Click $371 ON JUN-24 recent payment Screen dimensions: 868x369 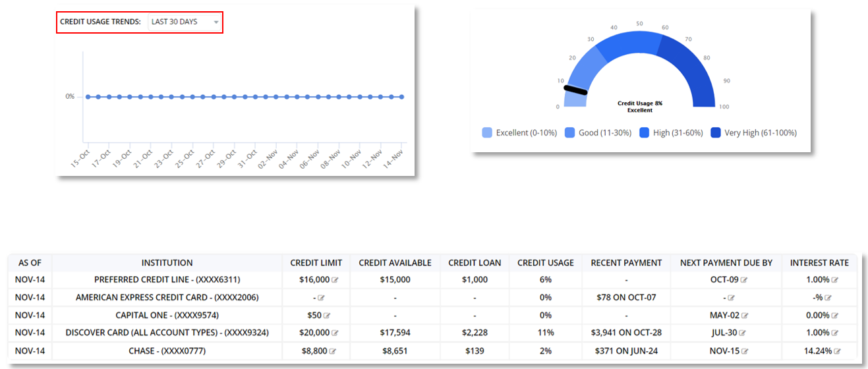[626, 351]
